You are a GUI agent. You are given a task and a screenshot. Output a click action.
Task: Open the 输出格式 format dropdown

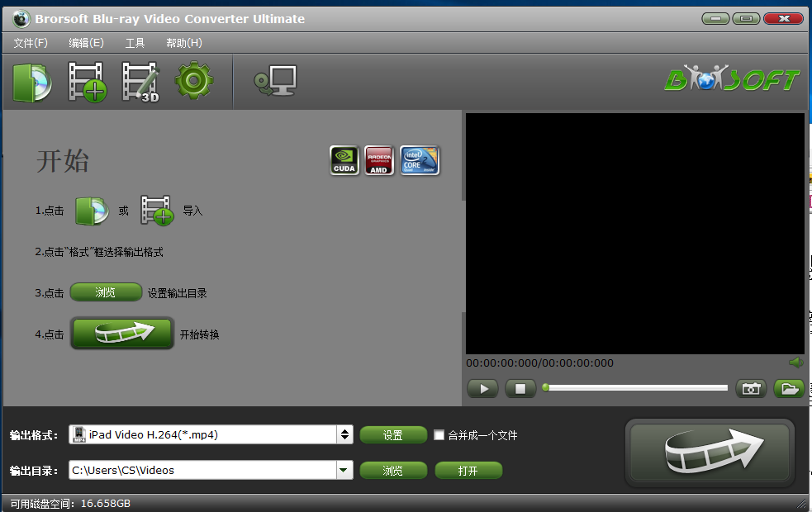click(207, 434)
